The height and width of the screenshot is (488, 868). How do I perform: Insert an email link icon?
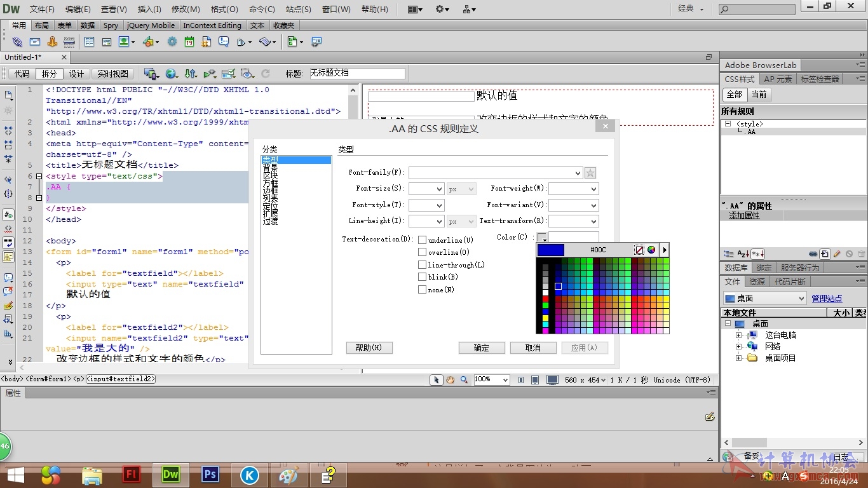[35, 41]
